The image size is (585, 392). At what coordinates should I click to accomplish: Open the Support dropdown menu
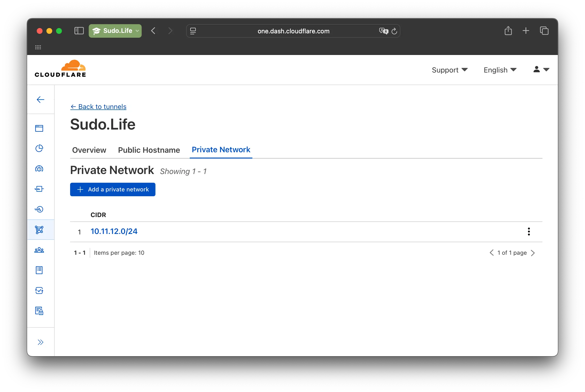point(449,70)
